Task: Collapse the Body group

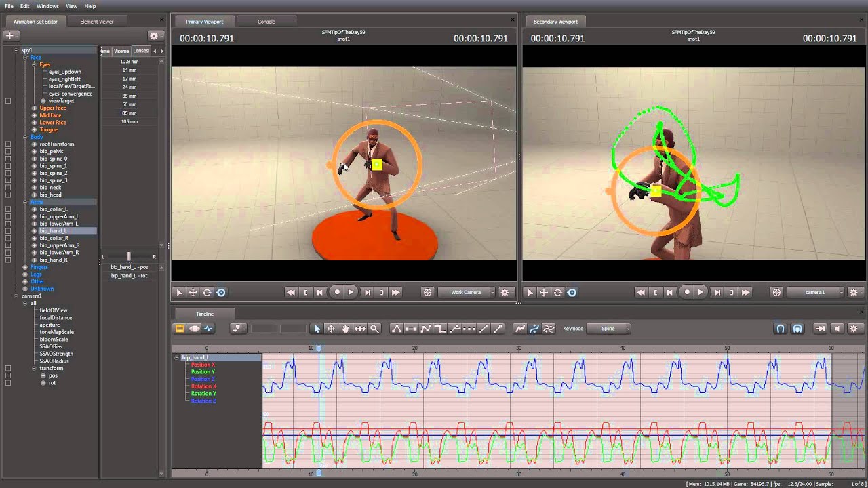Action: pyautogui.click(x=25, y=137)
